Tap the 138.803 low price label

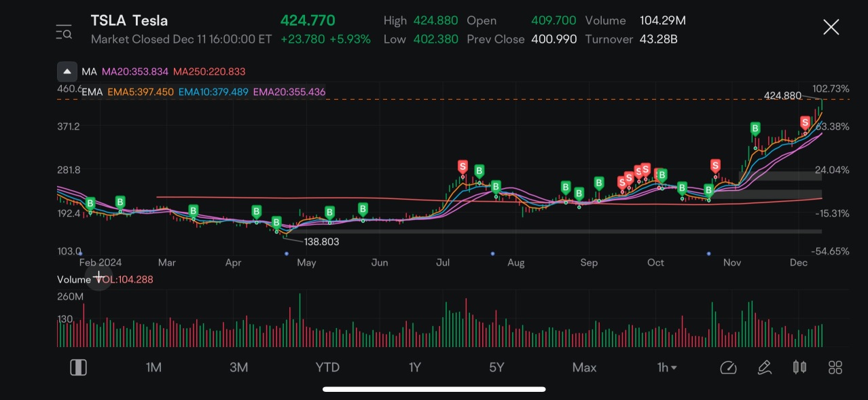click(x=322, y=242)
